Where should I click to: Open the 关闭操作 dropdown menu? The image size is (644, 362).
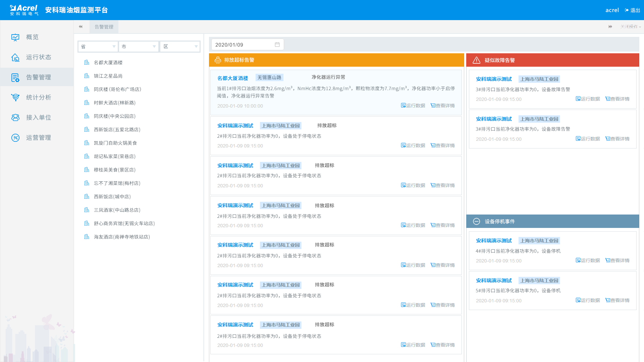point(630,27)
